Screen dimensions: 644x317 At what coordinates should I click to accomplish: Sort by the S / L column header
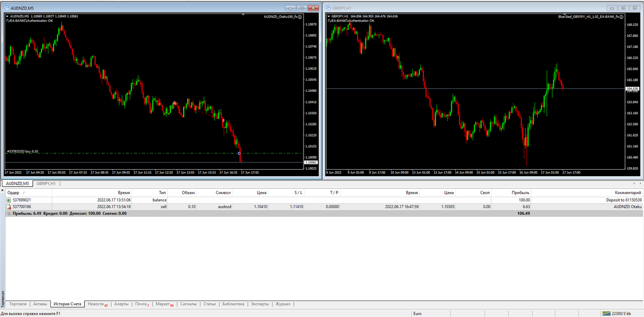286,192
